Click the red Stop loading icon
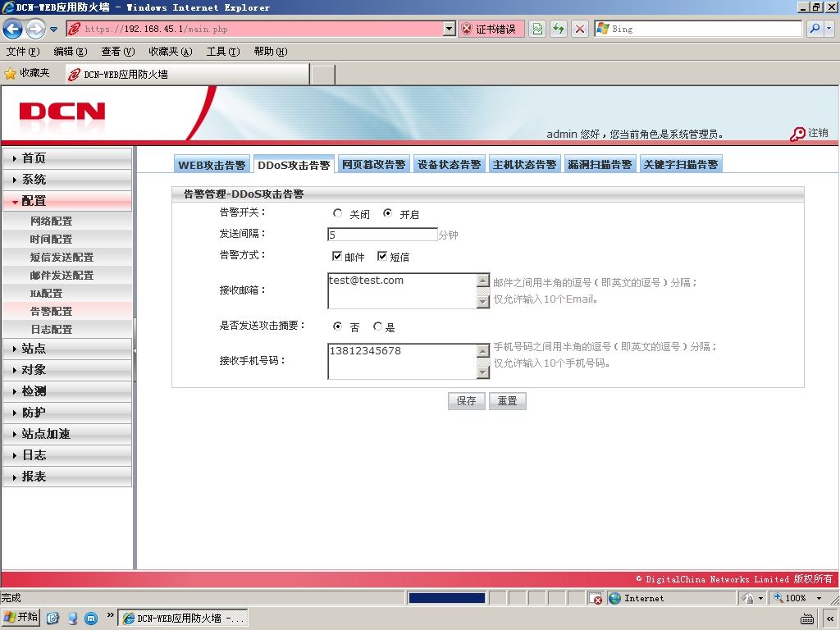840x630 pixels. coord(580,29)
